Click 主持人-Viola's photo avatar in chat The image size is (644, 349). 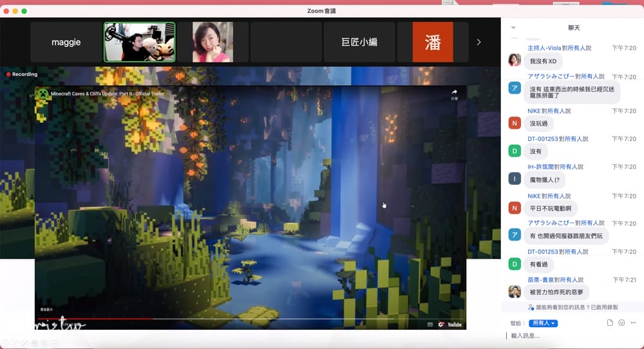click(515, 60)
